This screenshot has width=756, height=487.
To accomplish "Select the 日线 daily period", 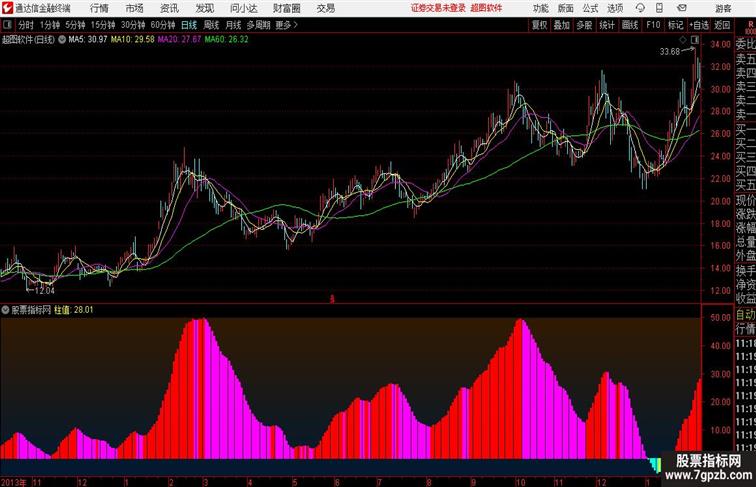I will click(189, 25).
